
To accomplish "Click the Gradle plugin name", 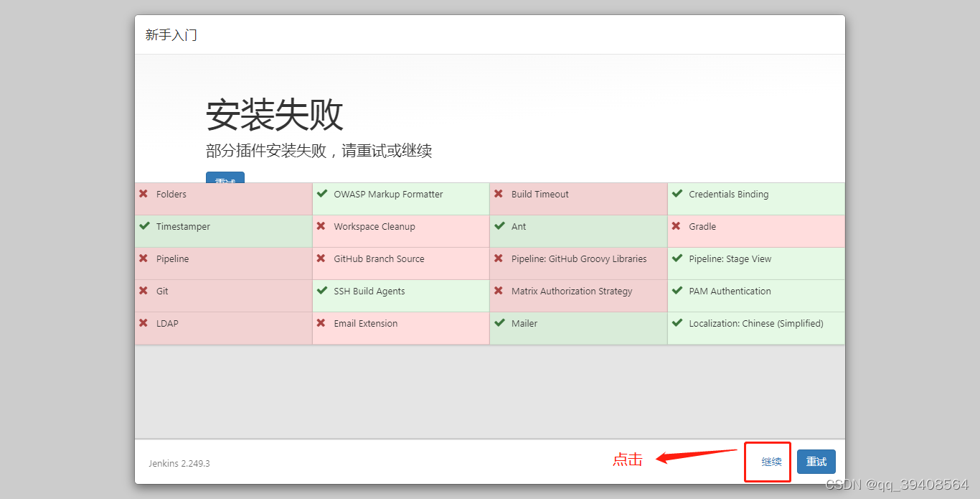I will pos(702,227).
